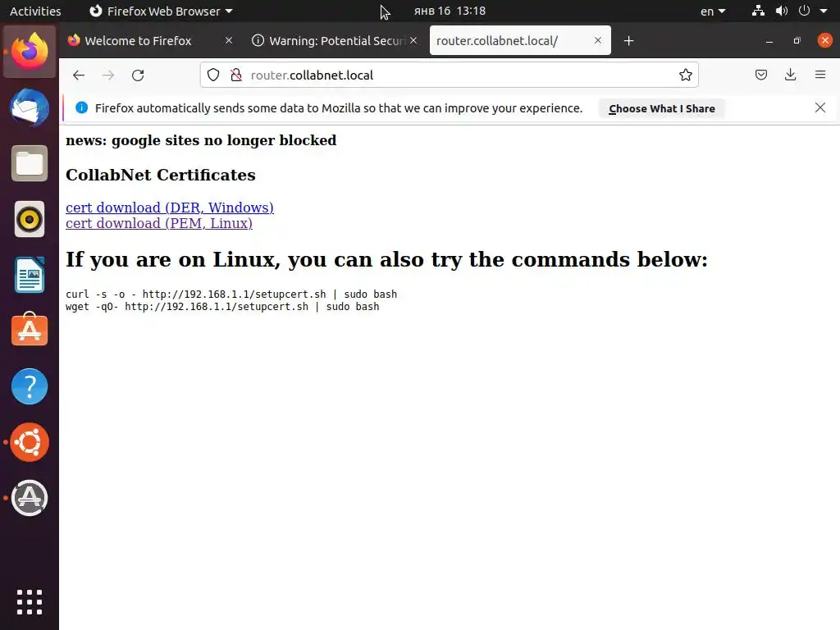This screenshot has height=630, width=840.
Task: Expand the system menu arrow
Action: 824,11
